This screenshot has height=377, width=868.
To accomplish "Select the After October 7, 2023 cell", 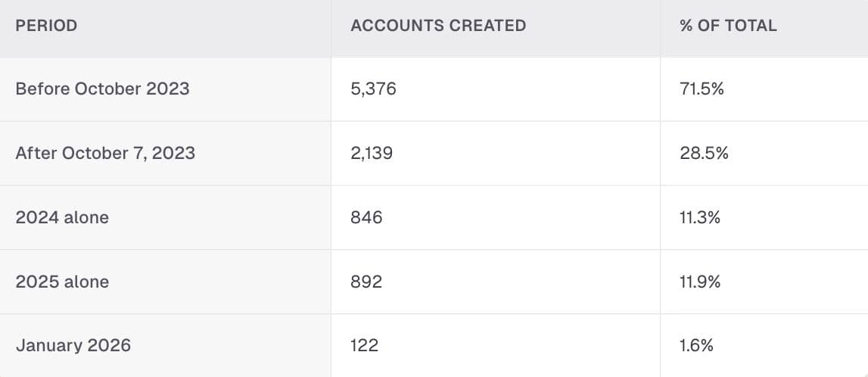I will click(x=105, y=153).
